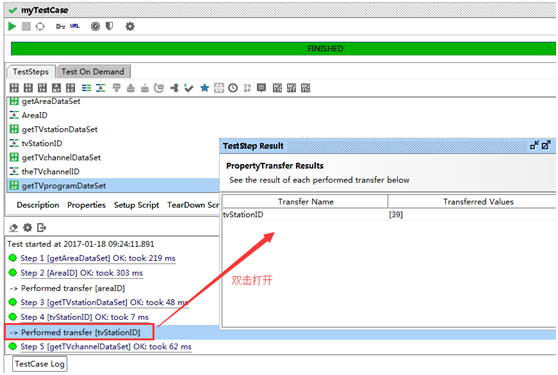Screen dimensions: 558x375
Task: Click the Performed transfer [areaID] log entry
Action: [x=73, y=288]
